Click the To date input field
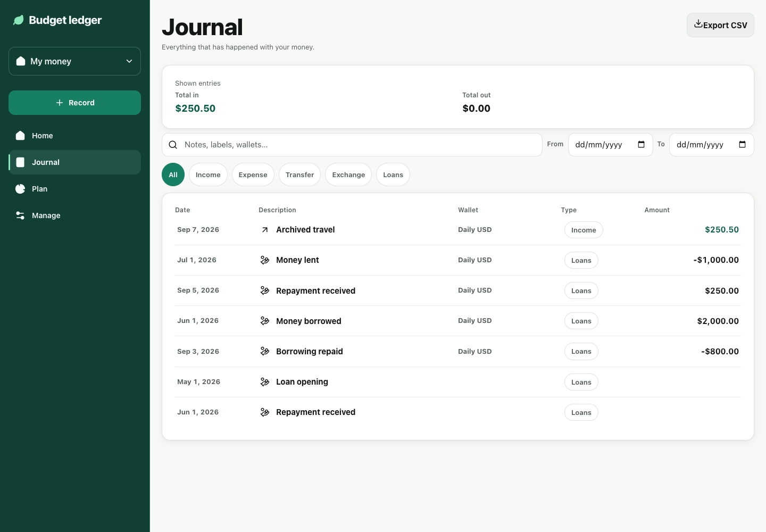 coord(711,145)
